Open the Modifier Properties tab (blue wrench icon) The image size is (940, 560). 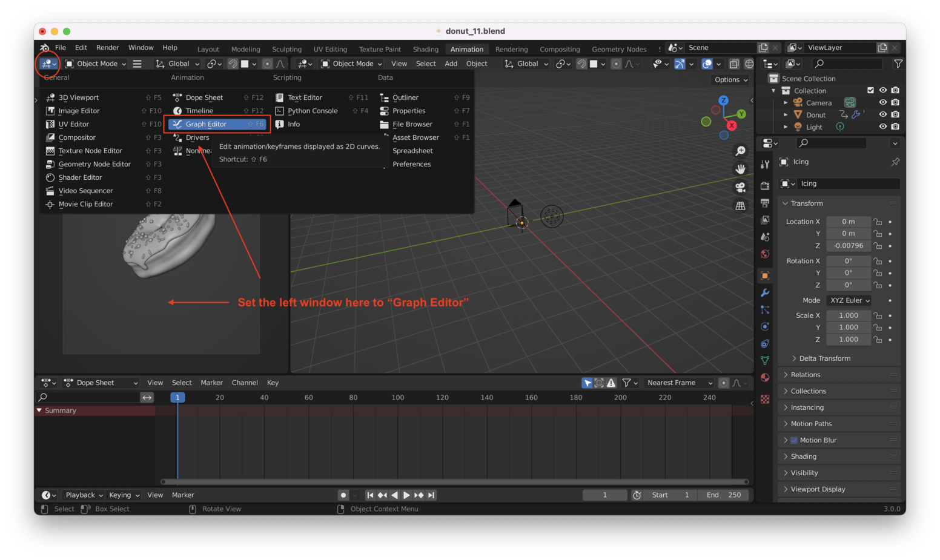point(765,293)
